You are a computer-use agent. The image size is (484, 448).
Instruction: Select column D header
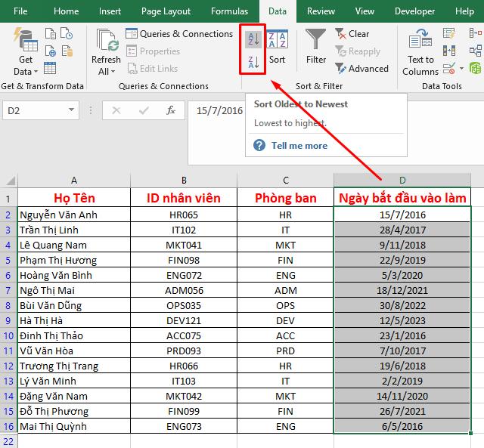coord(402,181)
